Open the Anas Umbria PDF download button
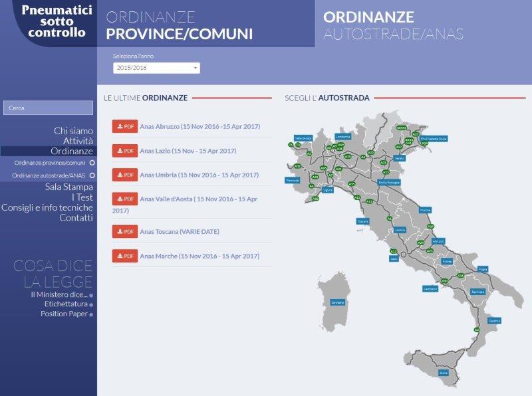532x396 pixels. 125,175
